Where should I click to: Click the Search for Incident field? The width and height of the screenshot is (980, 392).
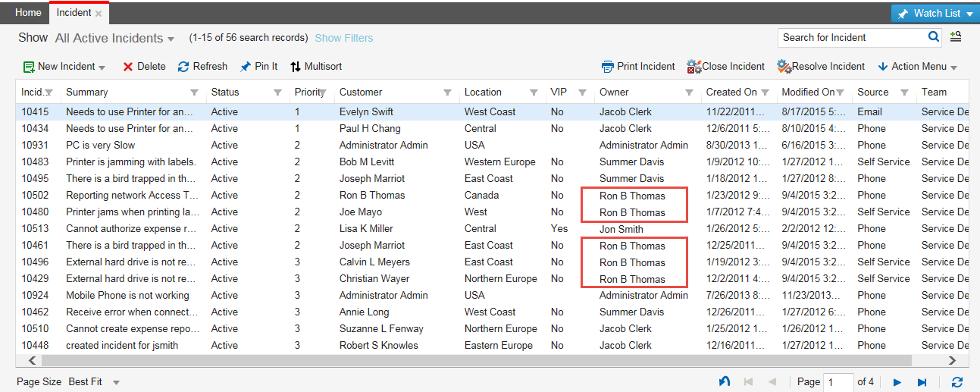pyautogui.click(x=852, y=37)
